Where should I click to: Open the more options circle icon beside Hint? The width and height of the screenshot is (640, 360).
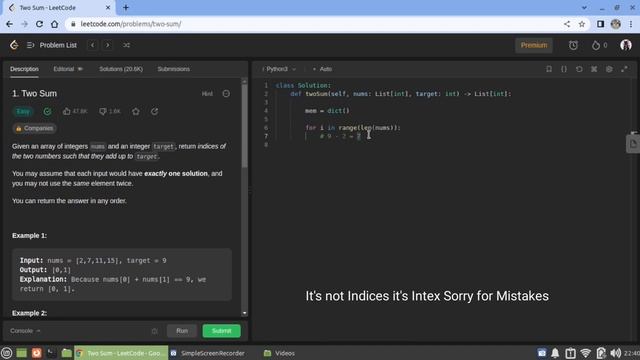click(226, 94)
